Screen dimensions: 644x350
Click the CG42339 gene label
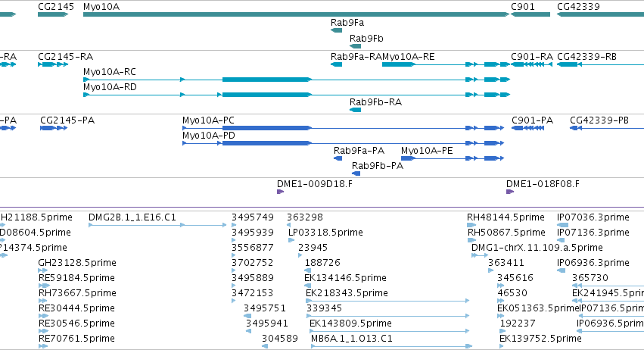click(x=578, y=7)
